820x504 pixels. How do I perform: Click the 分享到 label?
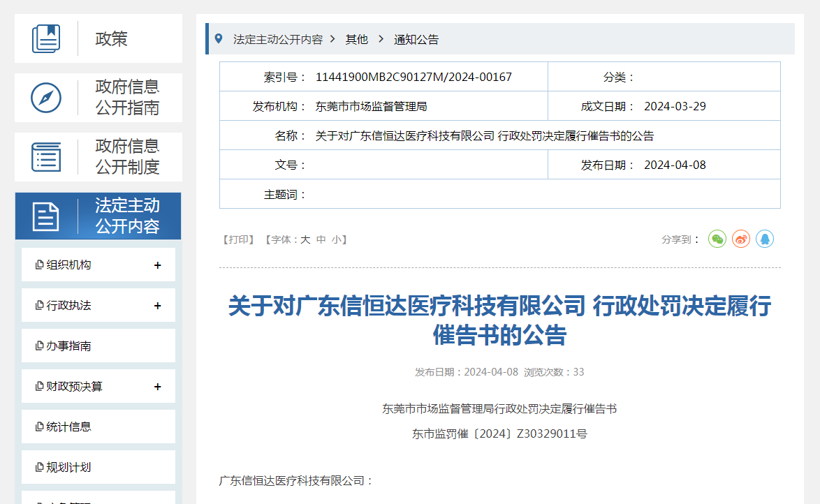point(680,239)
